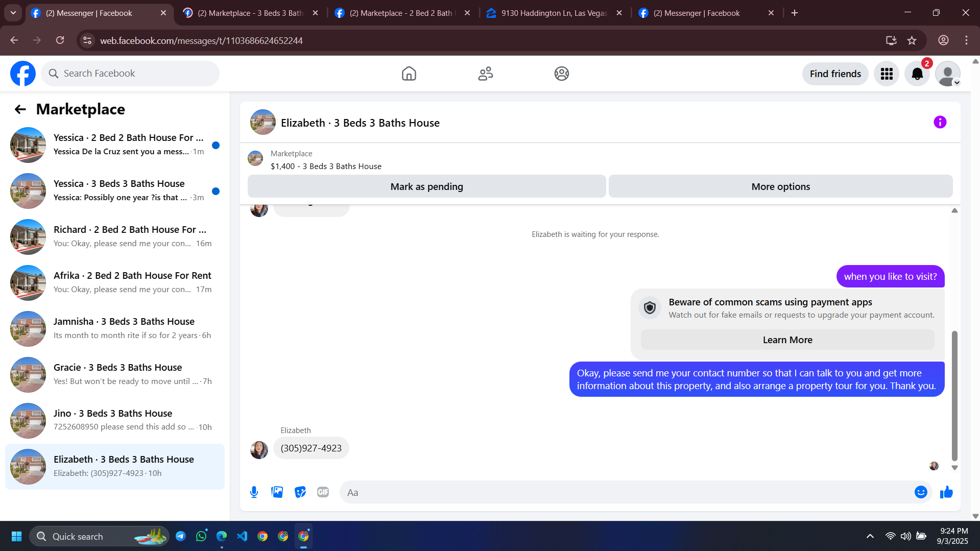
Task: Send a thumbs-up like
Action: pyautogui.click(x=946, y=492)
